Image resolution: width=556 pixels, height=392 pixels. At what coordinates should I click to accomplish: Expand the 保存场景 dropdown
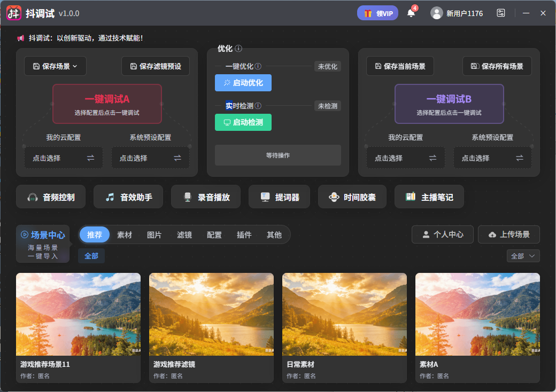[55, 66]
